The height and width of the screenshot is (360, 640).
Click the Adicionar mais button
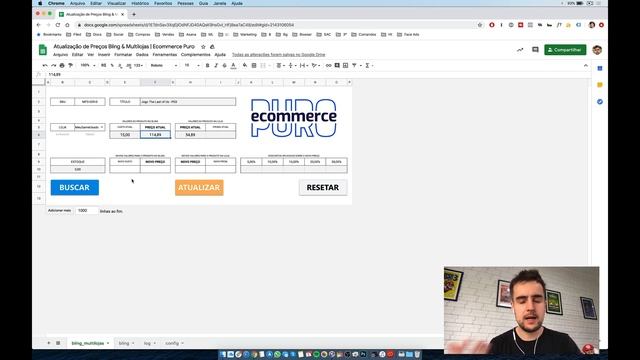pyautogui.click(x=60, y=211)
